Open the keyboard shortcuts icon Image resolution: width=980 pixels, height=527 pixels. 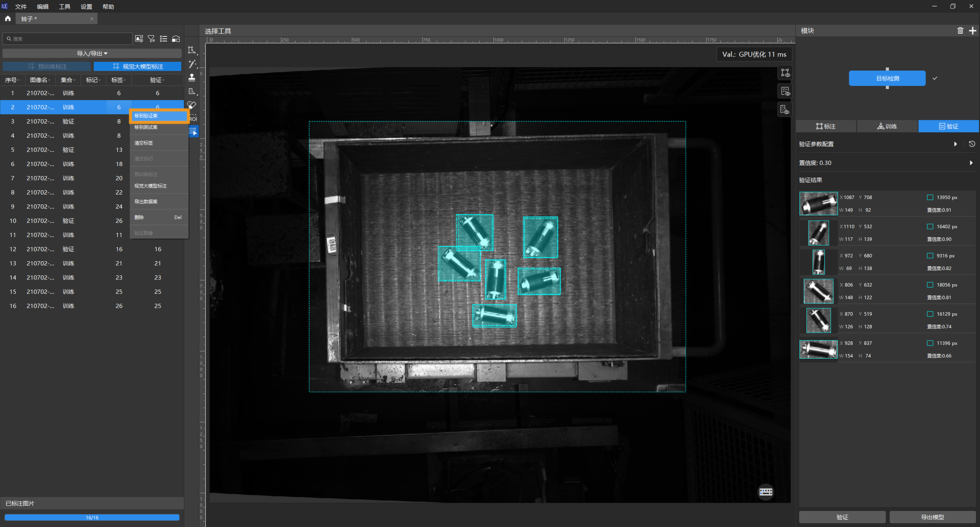[766, 491]
